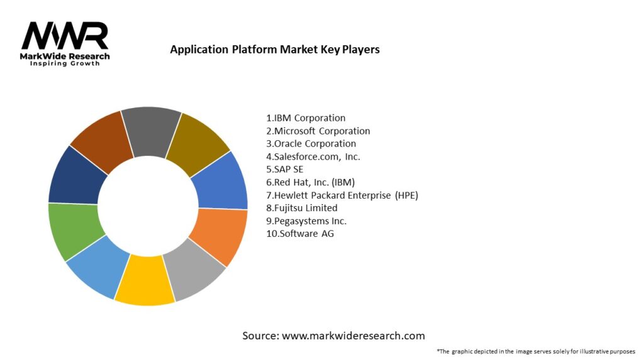Select '6.Red Hat, Inc. (IBM)' entry

point(310,182)
